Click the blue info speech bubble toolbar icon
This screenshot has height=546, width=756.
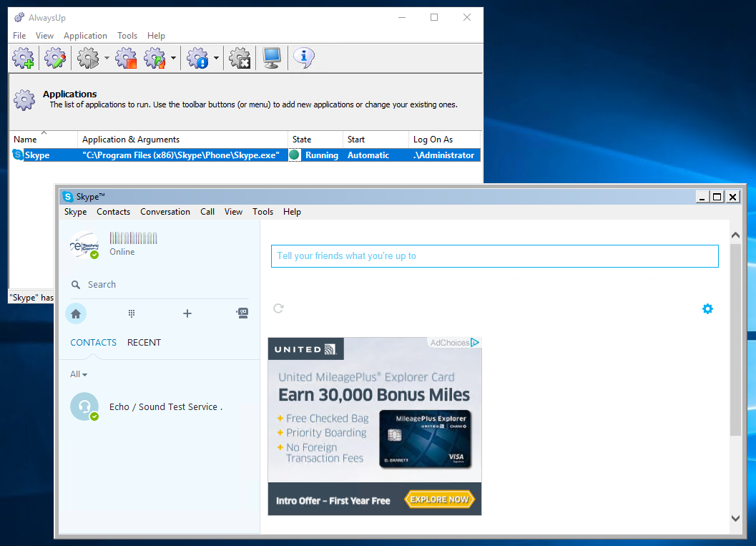(304, 58)
